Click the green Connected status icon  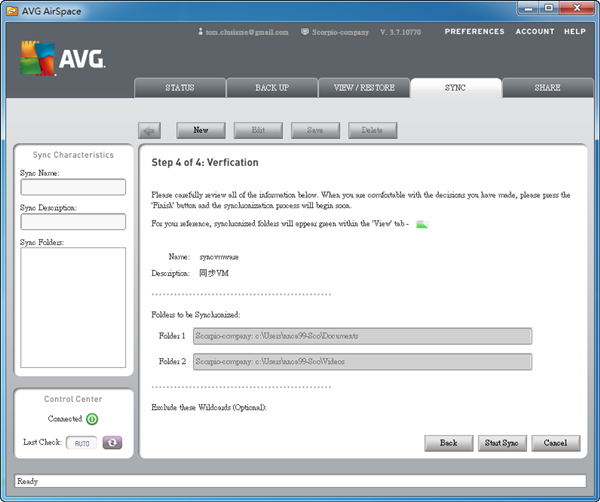click(x=92, y=419)
